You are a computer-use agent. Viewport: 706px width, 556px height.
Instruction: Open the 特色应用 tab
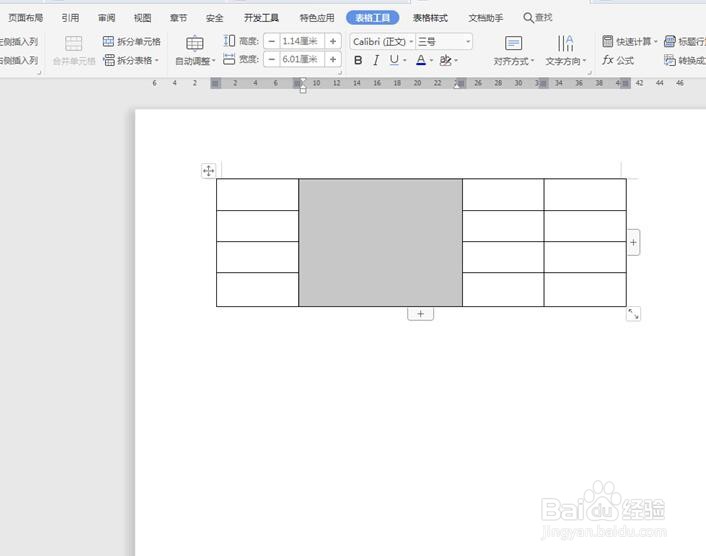tap(317, 18)
